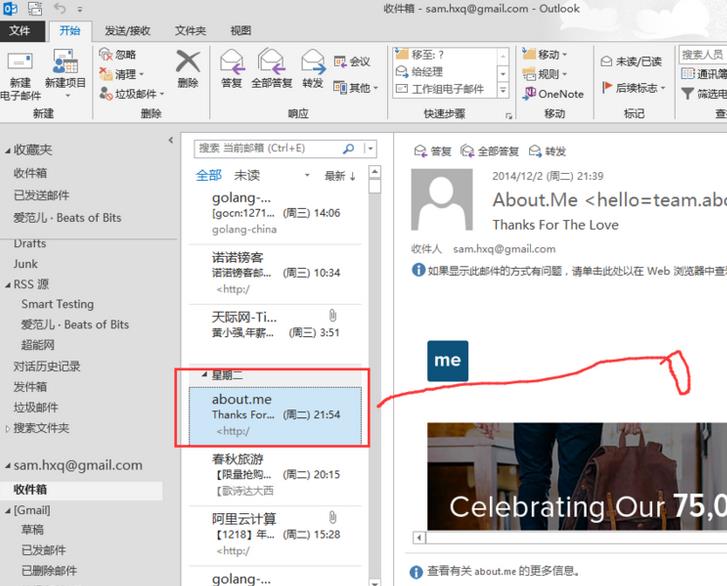This screenshot has width=727, height=586.
Task: Switch filter to Unread (未读) messages
Action: (x=247, y=175)
